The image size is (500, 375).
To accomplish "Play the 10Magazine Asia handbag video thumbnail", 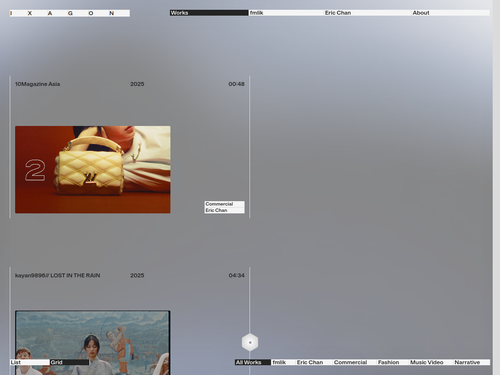I will pos(93,170).
